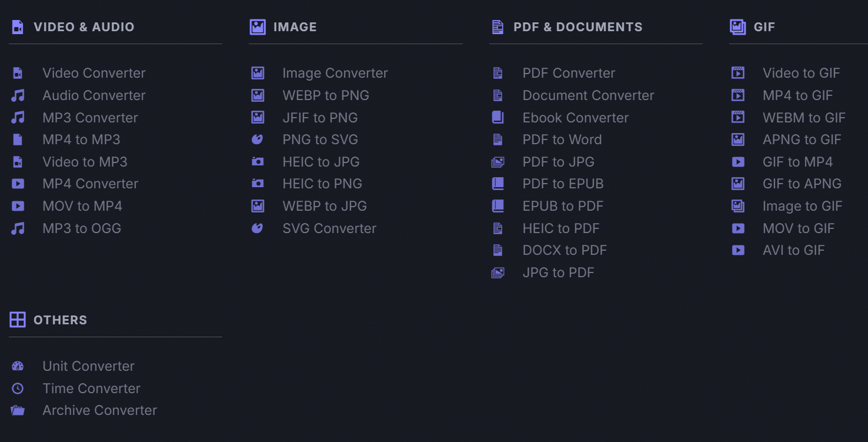Image resolution: width=868 pixels, height=442 pixels.
Task: Click the vector icon beside SVG Converter
Action: pos(258,228)
